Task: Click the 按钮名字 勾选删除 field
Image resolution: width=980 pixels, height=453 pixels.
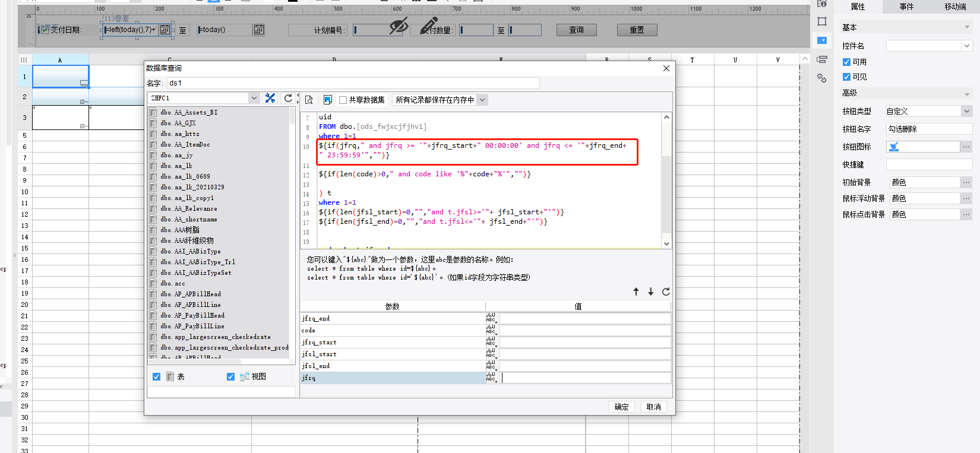Action: click(x=929, y=129)
